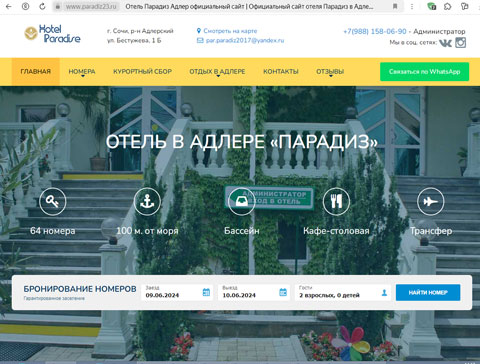Call the +7(988) 158-06-90 phone link
480x364 pixels.
point(375,31)
